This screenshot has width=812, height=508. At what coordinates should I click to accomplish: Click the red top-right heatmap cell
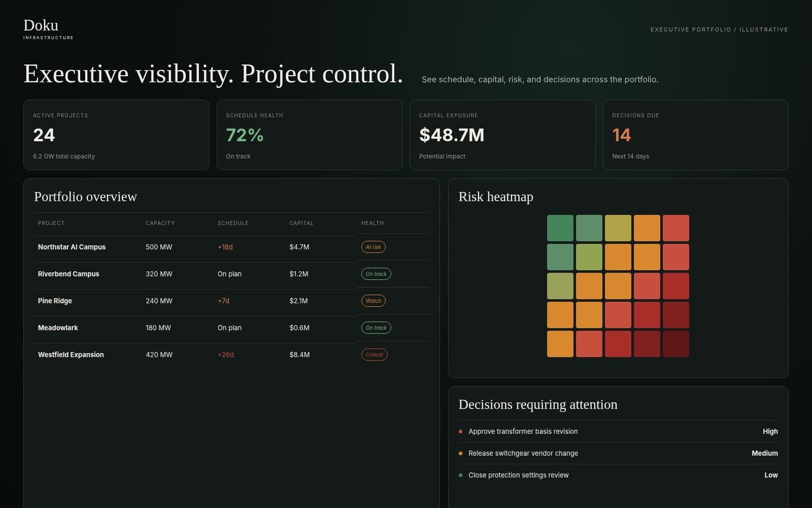point(676,228)
